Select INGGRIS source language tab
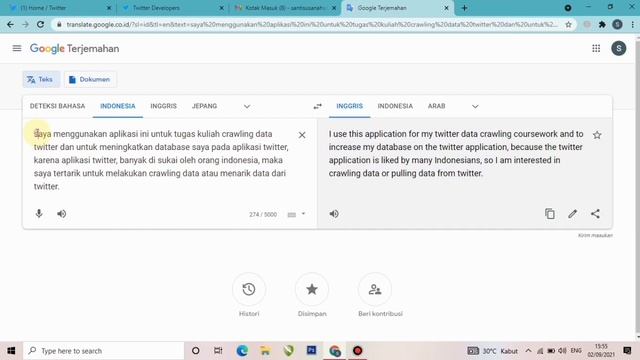Screen dimensions: 640x360 pos(163,106)
